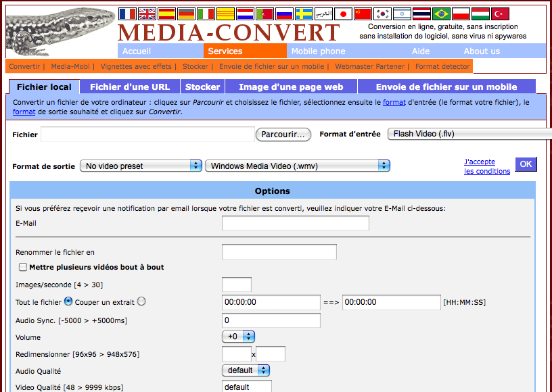The width and height of the screenshot is (552, 392).
Task: Click the lizard logo image
Action: [x=61, y=32]
